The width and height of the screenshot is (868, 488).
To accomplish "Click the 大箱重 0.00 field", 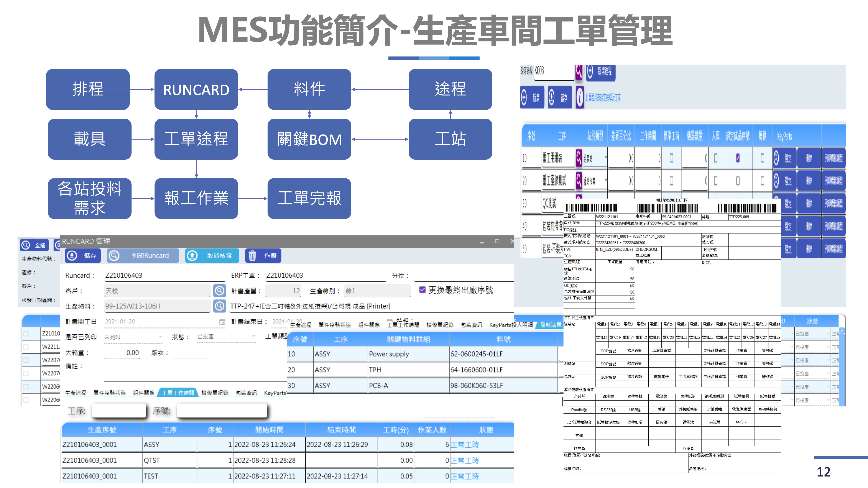I will pos(122,353).
